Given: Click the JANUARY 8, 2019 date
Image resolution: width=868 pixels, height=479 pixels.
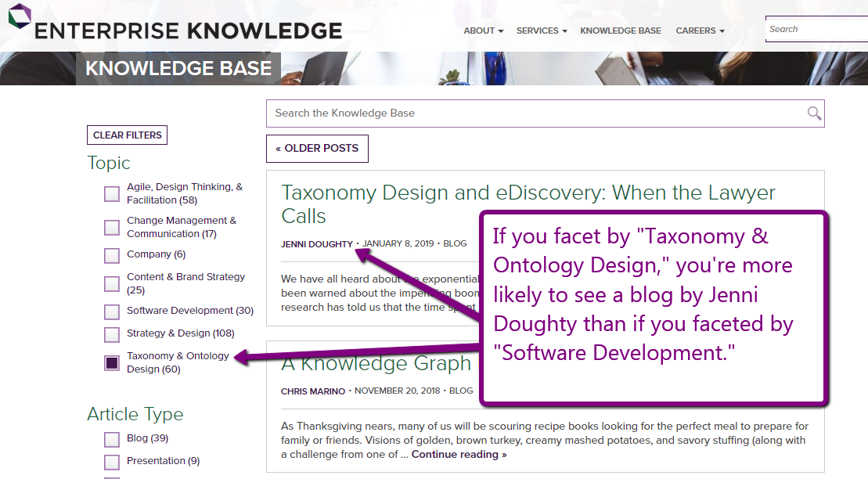Looking at the screenshot, I should (398, 243).
